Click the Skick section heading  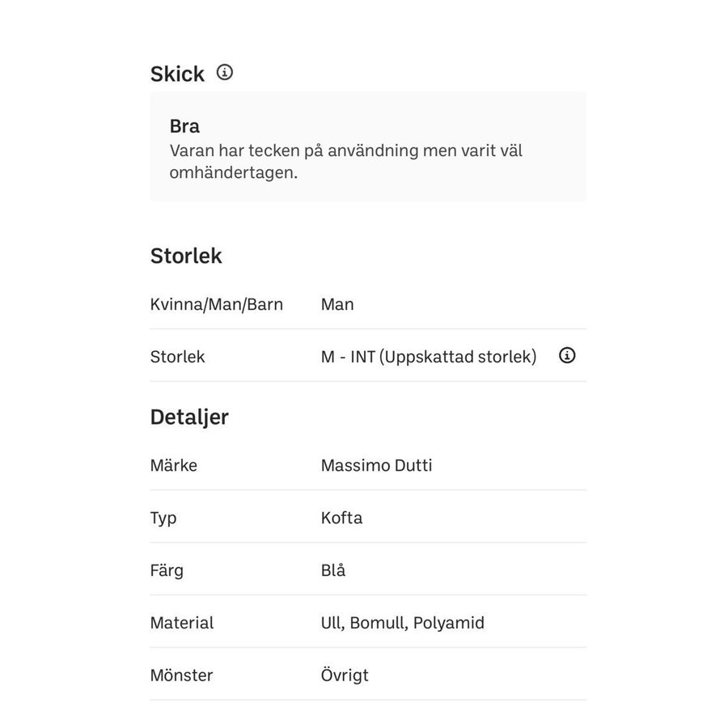tap(177, 74)
